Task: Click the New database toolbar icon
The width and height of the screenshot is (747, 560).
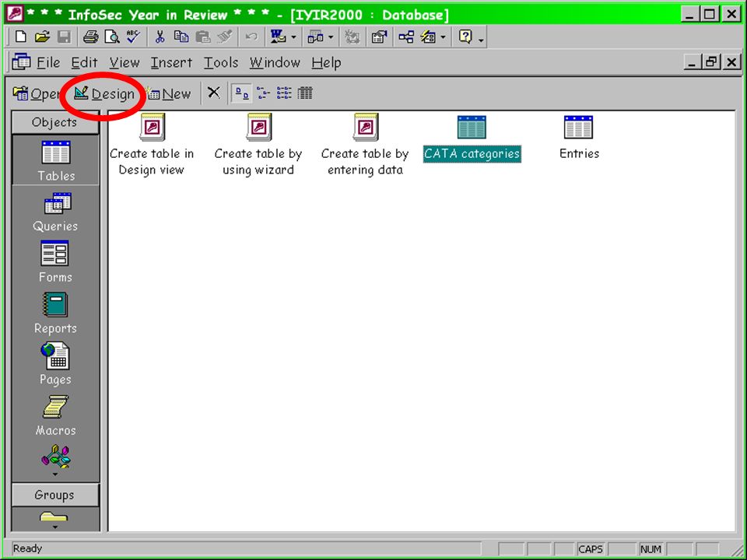Action: [x=21, y=37]
